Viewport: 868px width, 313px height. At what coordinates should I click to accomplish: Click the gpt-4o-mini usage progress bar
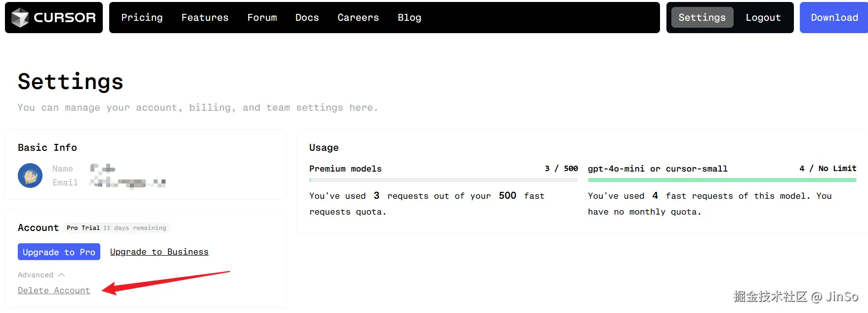tap(722, 180)
